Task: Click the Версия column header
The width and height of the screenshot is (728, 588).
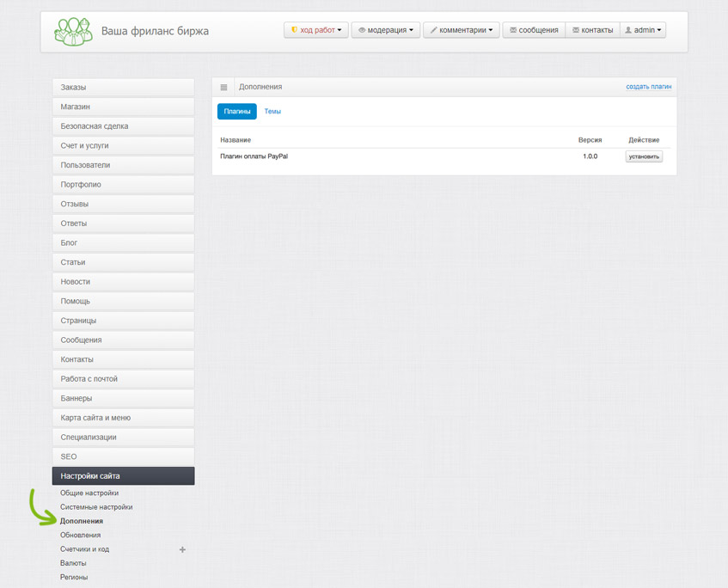Action: [x=590, y=140]
